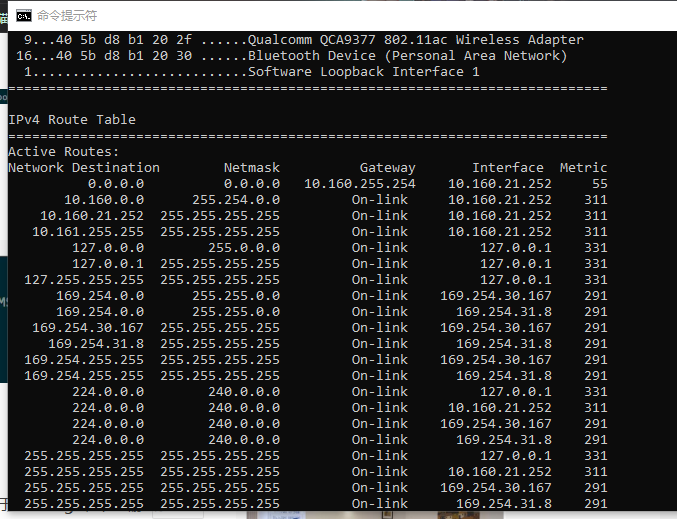Click the Netmask column header
The width and height of the screenshot is (677, 519).
(252, 168)
